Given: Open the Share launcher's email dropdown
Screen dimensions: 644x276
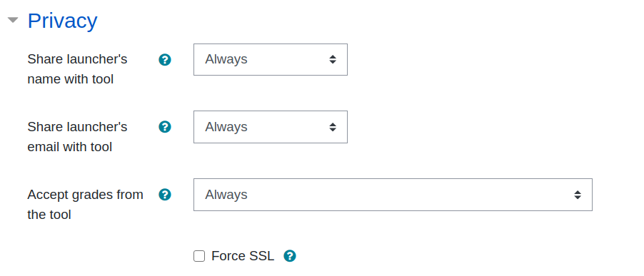Looking at the screenshot, I should (x=271, y=127).
